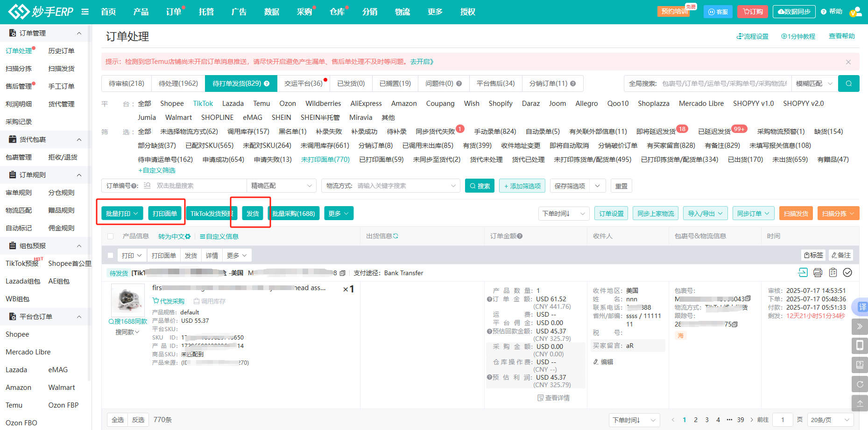Switch to the 待处理(1962) tab
The height and width of the screenshot is (430, 868).
(178, 83)
